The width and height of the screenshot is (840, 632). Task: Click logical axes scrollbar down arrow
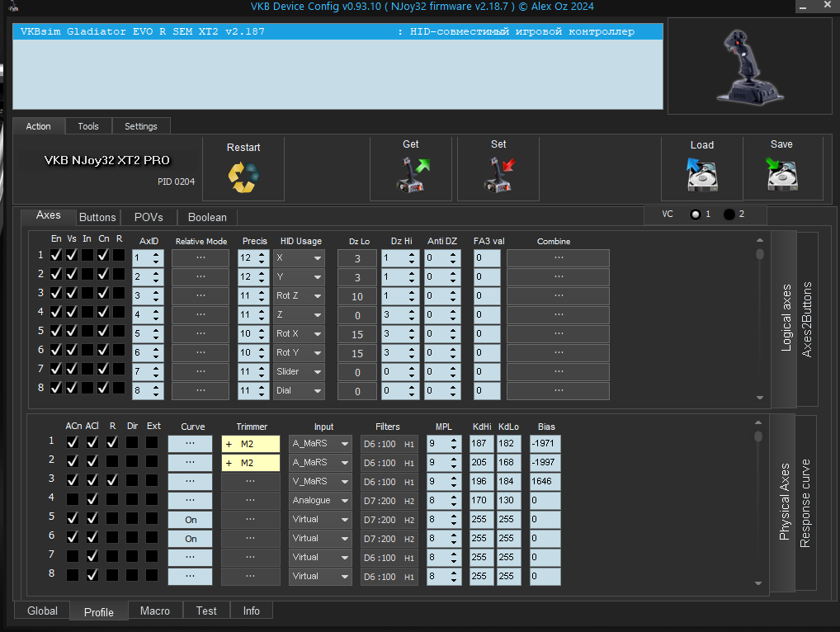[x=760, y=398]
